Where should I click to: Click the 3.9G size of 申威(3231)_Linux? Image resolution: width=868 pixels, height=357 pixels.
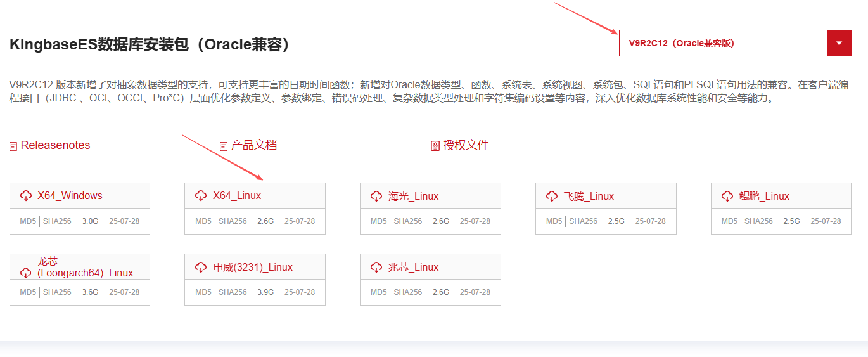(265, 292)
